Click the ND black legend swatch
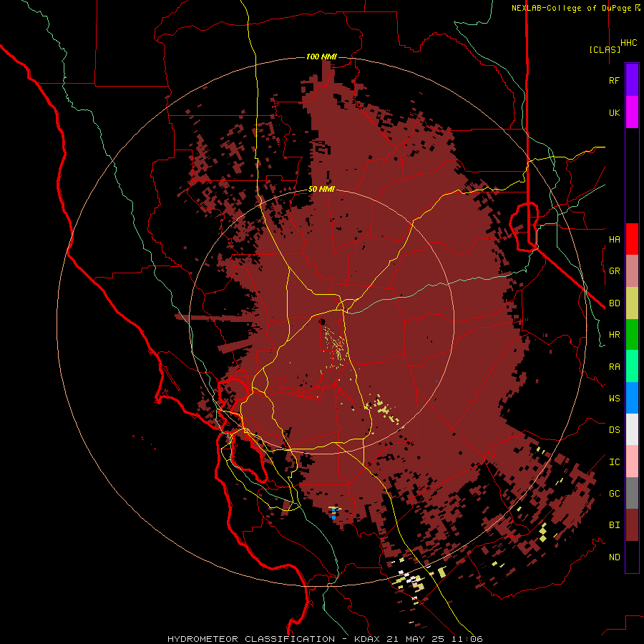 632,557
